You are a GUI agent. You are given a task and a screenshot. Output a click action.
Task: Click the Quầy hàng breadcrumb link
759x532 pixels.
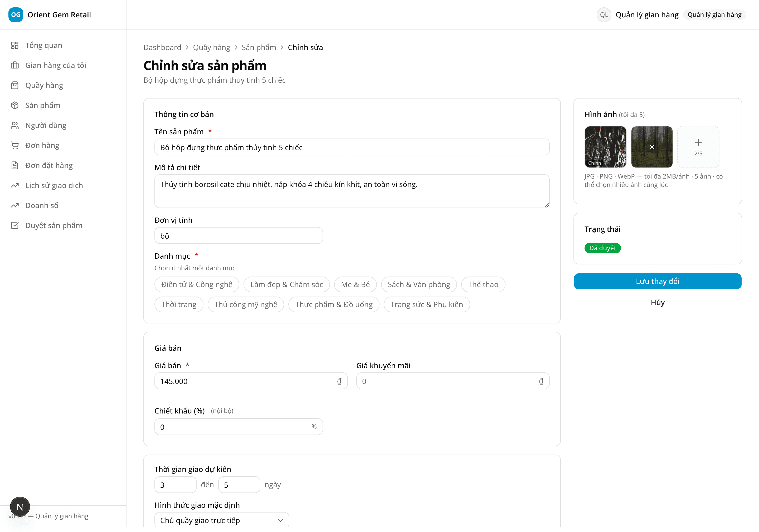coord(212,47)
